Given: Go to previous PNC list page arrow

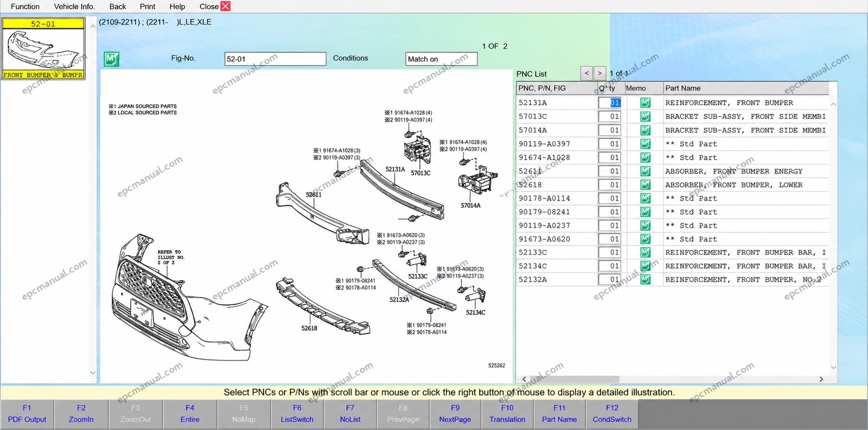Looking at the screenshot, I should [587, 73].
